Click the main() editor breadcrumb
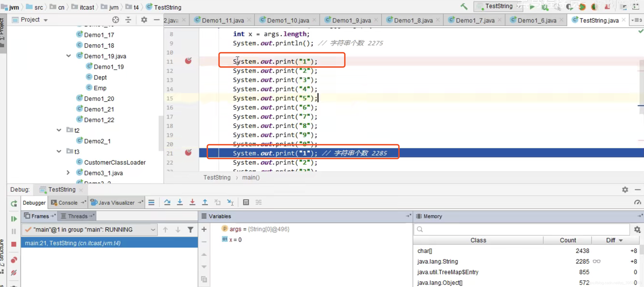Image resolution: width=644 pixels, height=287 pixels. pyautogui.click(x=251, y=177)
